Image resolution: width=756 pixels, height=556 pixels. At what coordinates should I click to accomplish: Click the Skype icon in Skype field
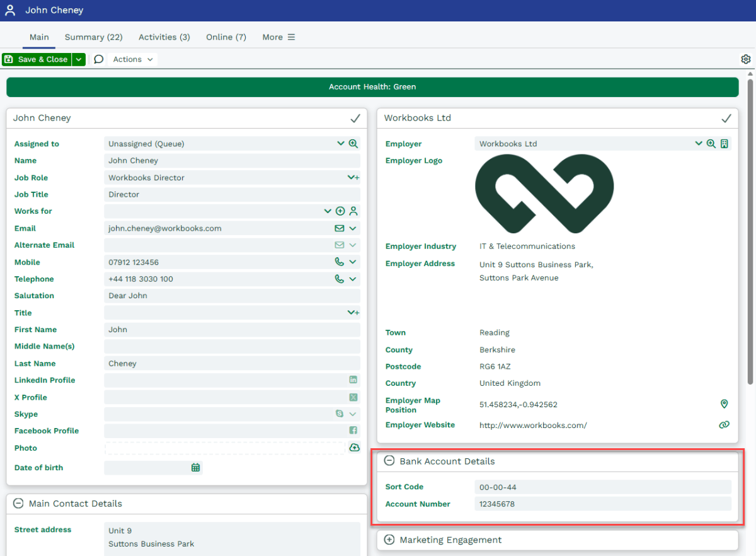click(340, 414)
